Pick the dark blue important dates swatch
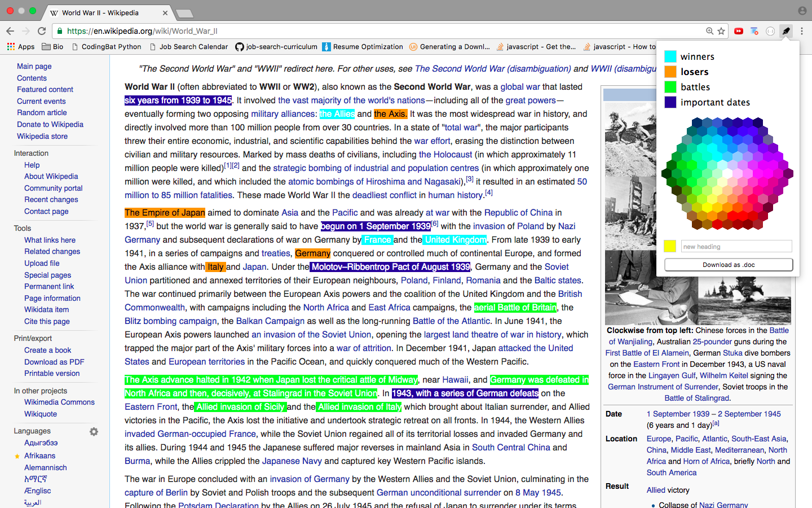Image resolution: width=812 pixels, height=508 pixels. (670, 102)
